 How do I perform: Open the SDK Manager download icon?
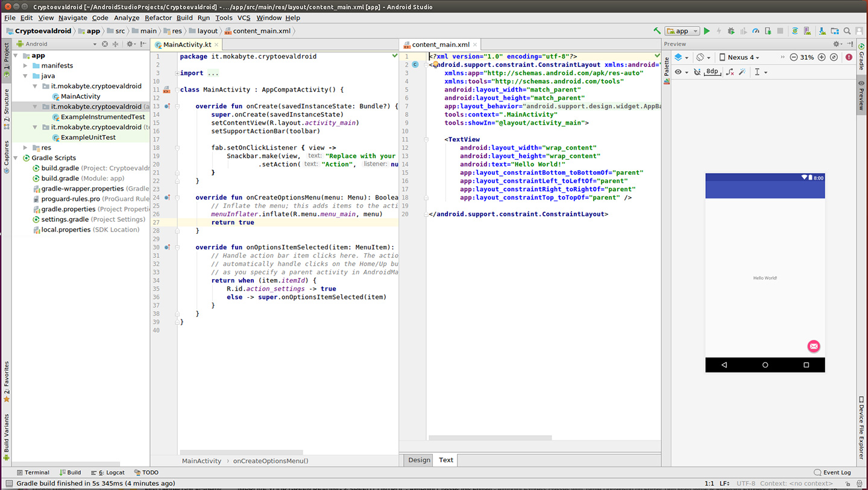[x=822, y=31]
